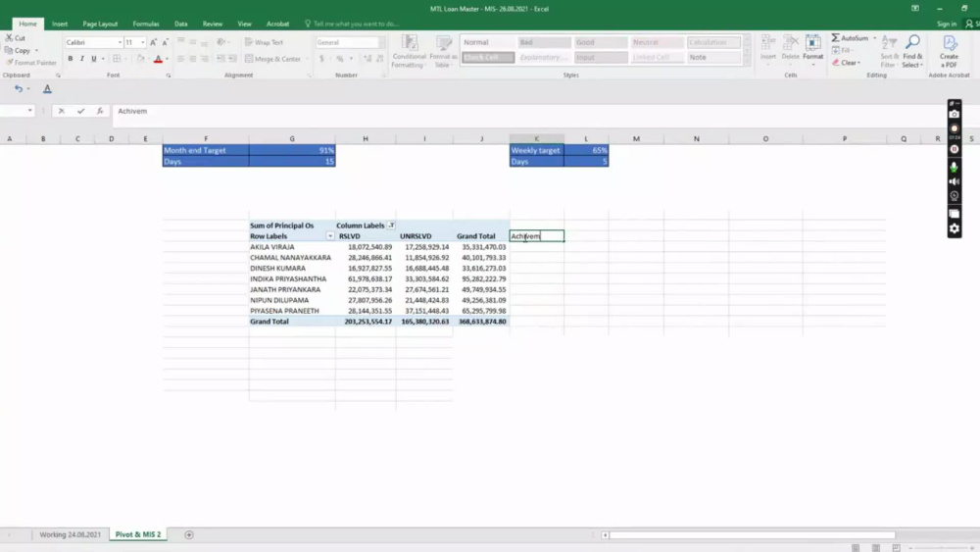Open Find & Select magnifier menu
The height and width of the screenshot is (552, 980).
tap(912, 52)
